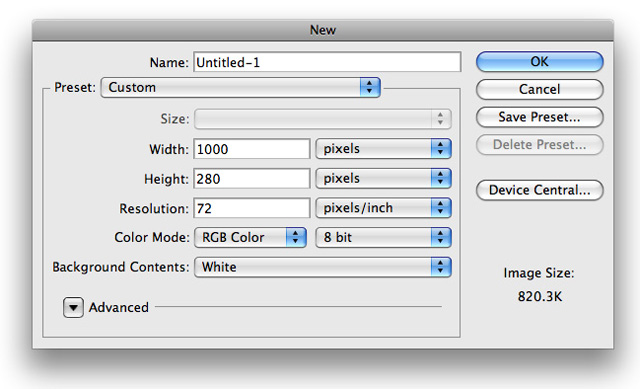This screenshot has width=640, height=389.
Task: Click the OK button
Action: (x=539, y=62)
